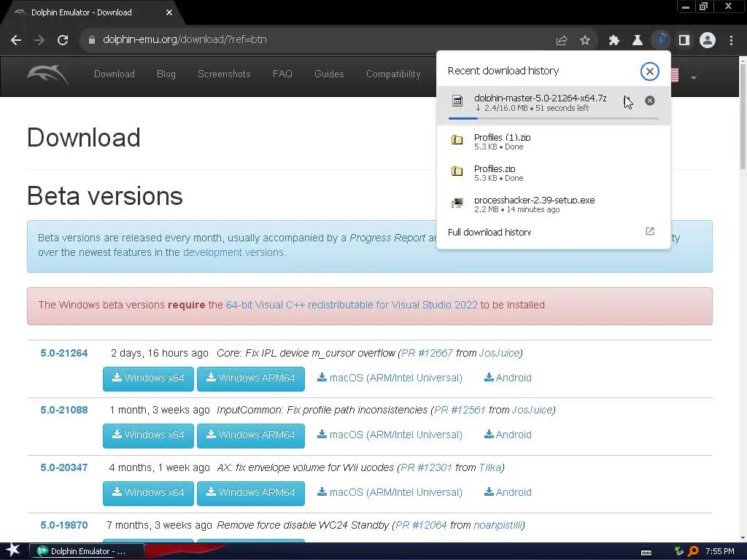Open the Chrome Labs flask icon
The image size is (747, 560).
point(638,41)
